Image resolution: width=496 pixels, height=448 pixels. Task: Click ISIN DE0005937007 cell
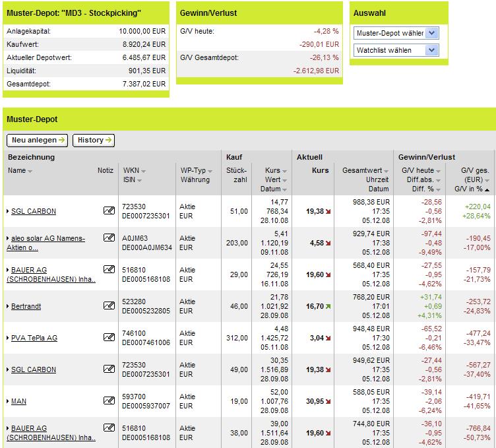pos(146,406)
